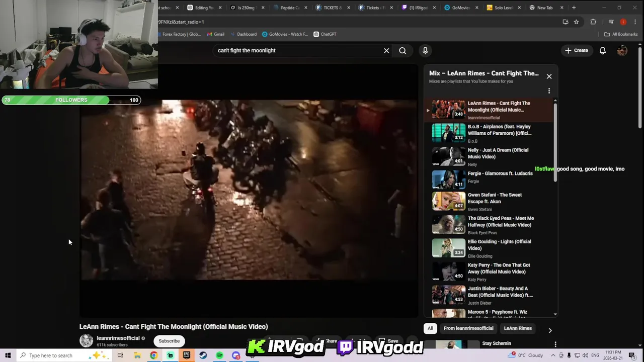Open options for Stay Schemin video
The image size is (644, 362).
point(555,344)
